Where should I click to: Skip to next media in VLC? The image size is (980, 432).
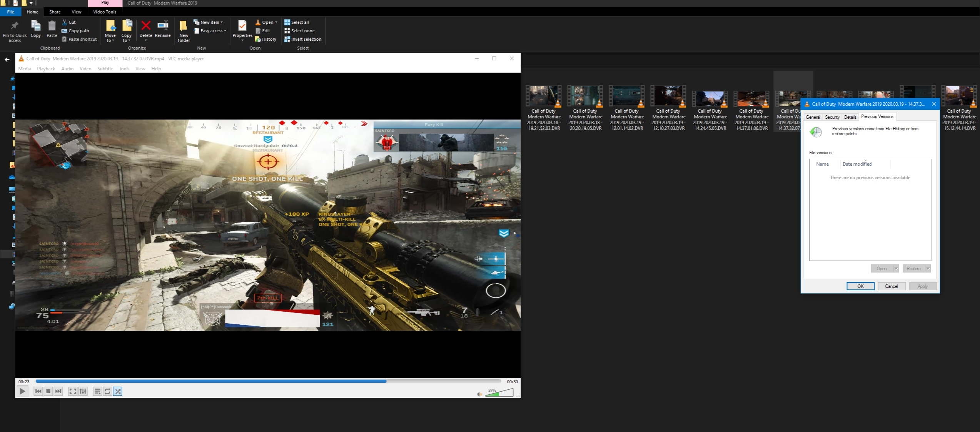pos(58,391)
